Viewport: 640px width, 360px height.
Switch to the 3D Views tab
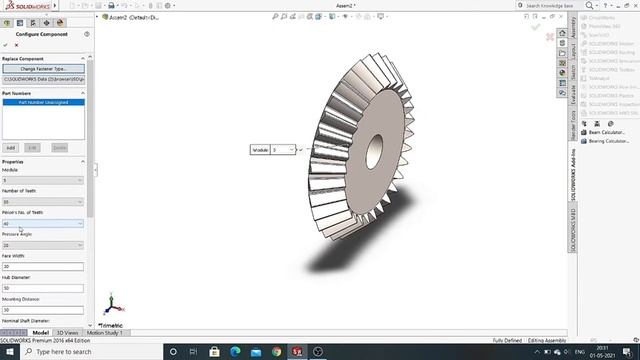[67, 333]
